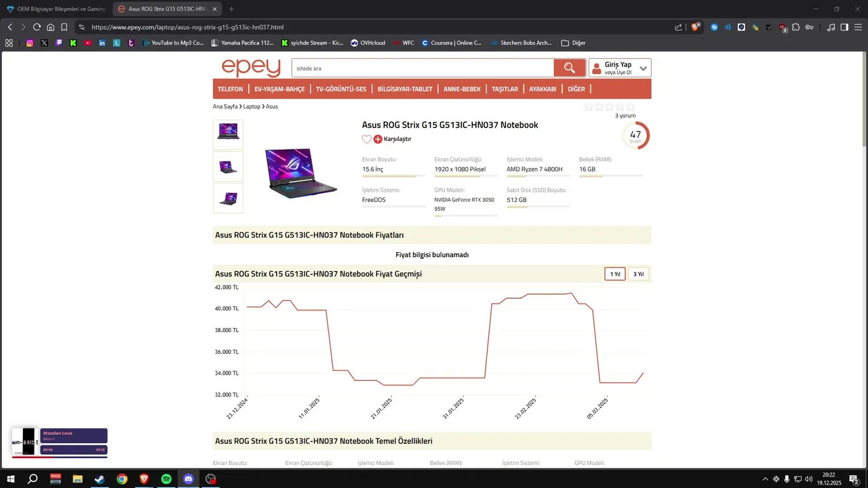This screenshot has width=868, height=488.
Task: Select the 1 Yıl price range
Action: pos(615,274)
